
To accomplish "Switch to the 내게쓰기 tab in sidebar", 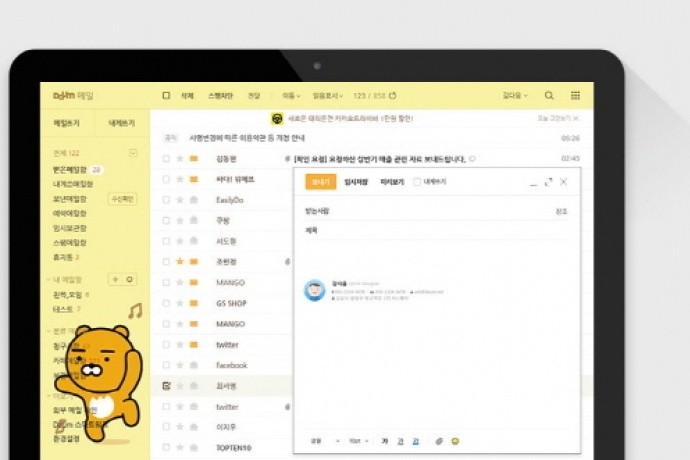I will tap(121, 123).
